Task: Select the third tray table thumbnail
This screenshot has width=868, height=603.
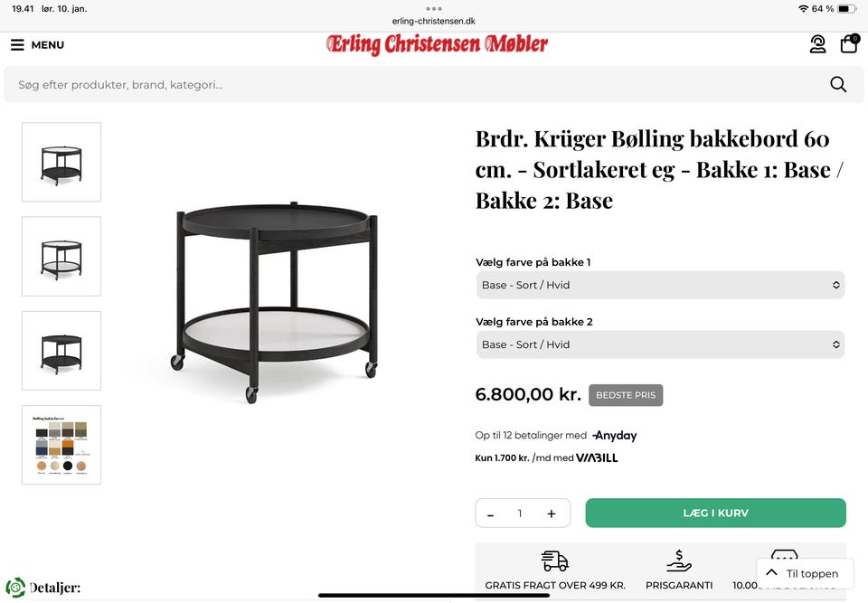Action: click(61, 351)
